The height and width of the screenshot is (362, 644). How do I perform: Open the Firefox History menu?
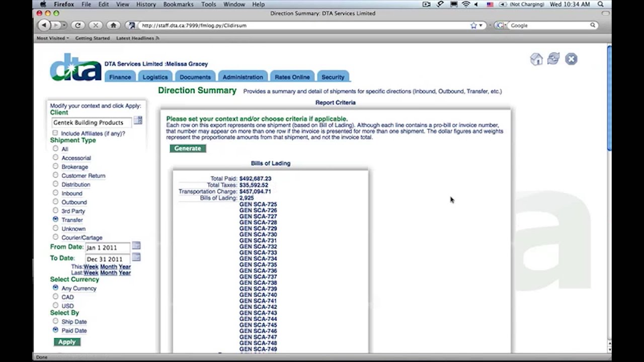click(x=146, y=4)
